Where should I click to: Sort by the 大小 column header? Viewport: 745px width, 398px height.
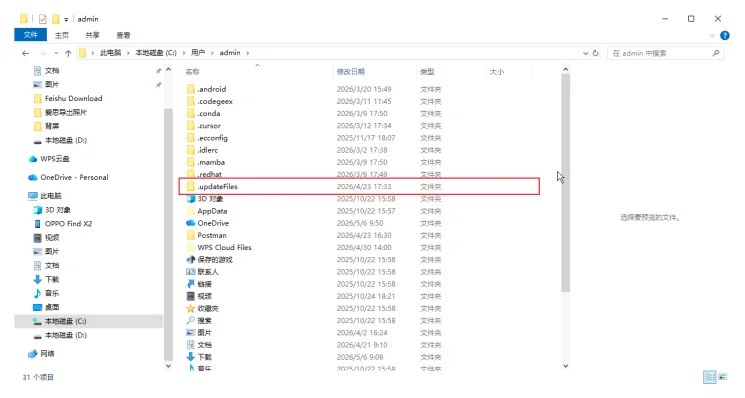(x=497, y=72)
